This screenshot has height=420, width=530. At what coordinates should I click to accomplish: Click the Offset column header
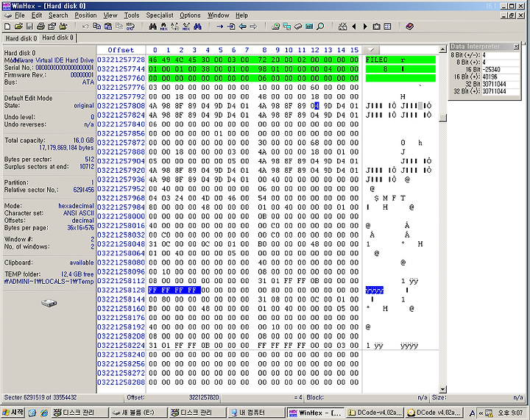pyautogui.click(x=121, y=50)
